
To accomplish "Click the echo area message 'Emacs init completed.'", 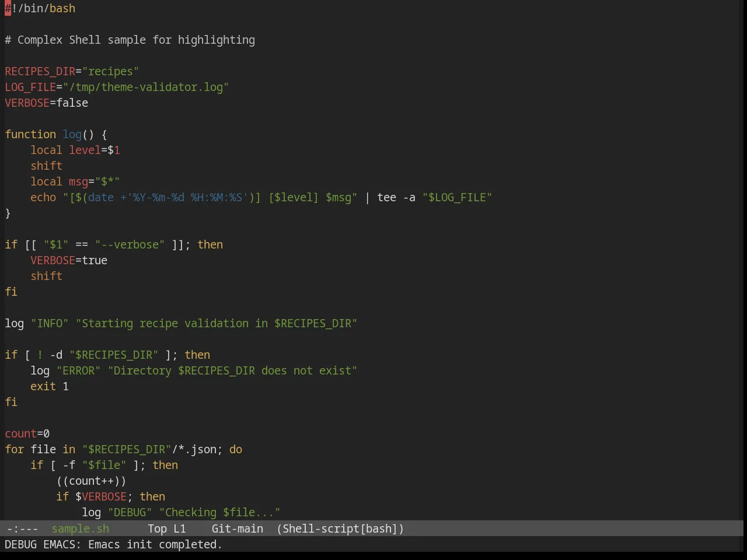I will [x=155, y=544].
